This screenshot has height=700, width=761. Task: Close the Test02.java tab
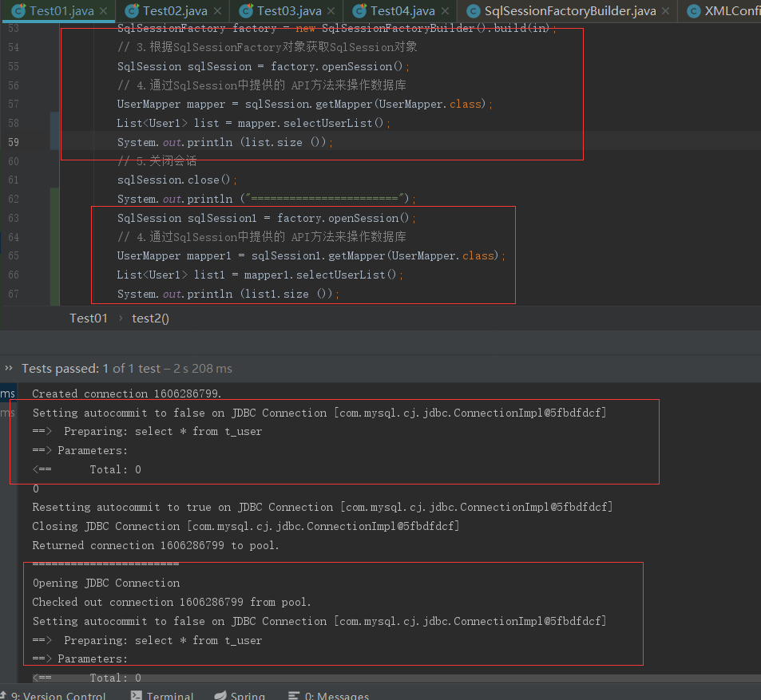(x=217, y=10)
